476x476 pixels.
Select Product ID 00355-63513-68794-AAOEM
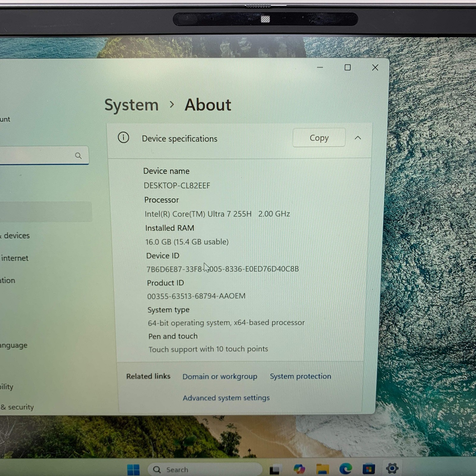click(x=196, y=296)
